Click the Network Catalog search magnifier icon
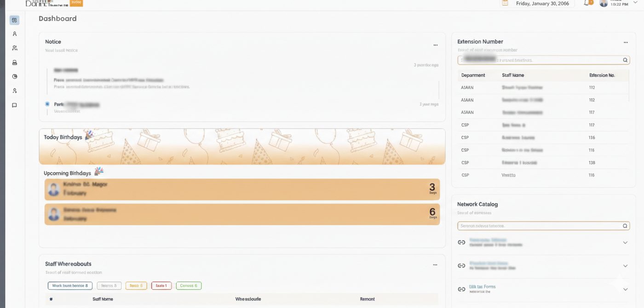The image size is (644, 308). click(x=625, y=226)
